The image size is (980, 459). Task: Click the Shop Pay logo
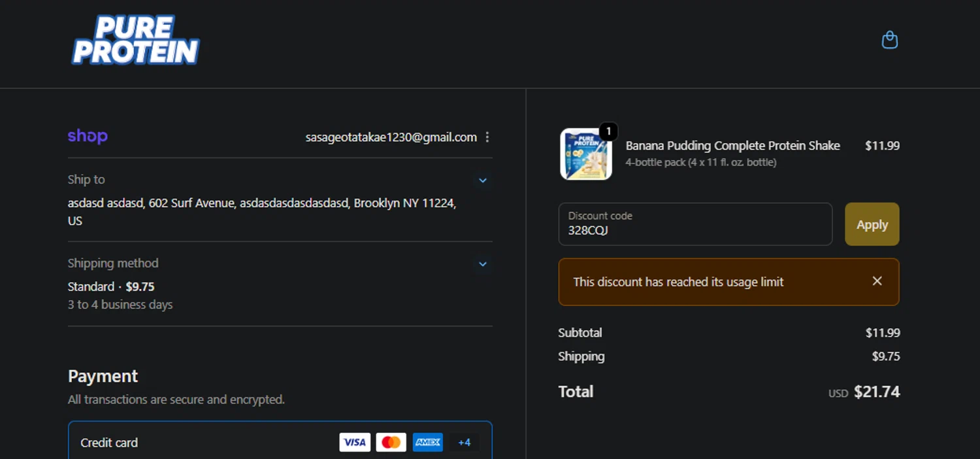(x=88, y=136)
